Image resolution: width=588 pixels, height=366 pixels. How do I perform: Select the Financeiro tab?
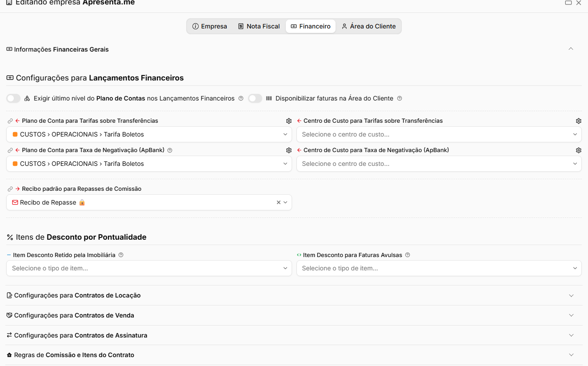click(311, 26)
